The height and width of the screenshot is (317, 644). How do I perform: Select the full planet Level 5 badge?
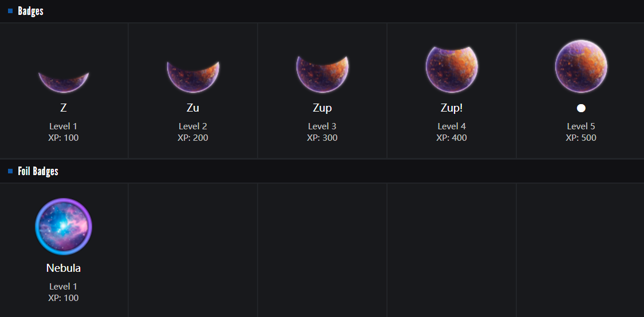[x=581, y=66]
